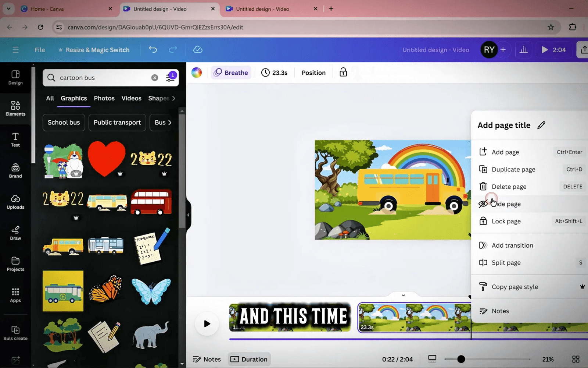Viewport: 588px width, 368px height.
Task: Undo the last action
Action: 153,50
